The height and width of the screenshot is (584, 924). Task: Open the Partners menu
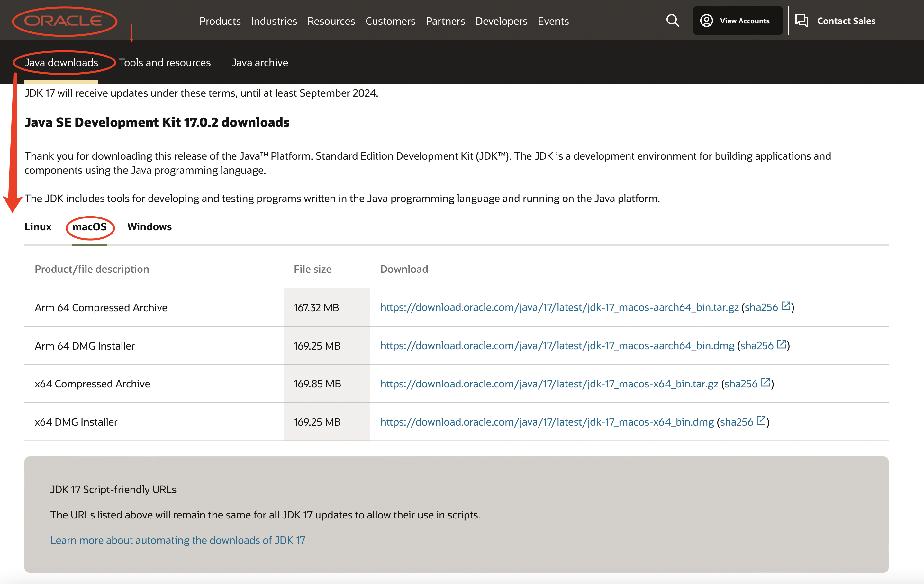[446, 21]
